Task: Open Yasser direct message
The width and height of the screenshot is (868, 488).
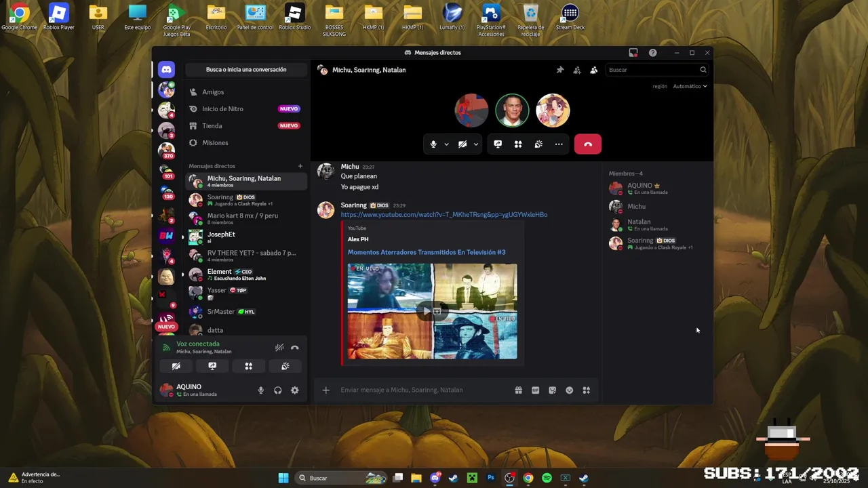Action: point(246,293)
